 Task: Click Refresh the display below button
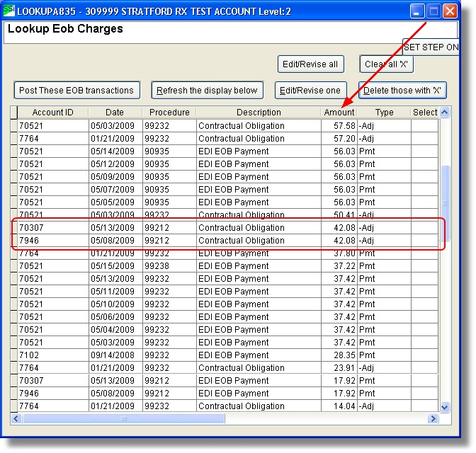(x=207, y=90)
